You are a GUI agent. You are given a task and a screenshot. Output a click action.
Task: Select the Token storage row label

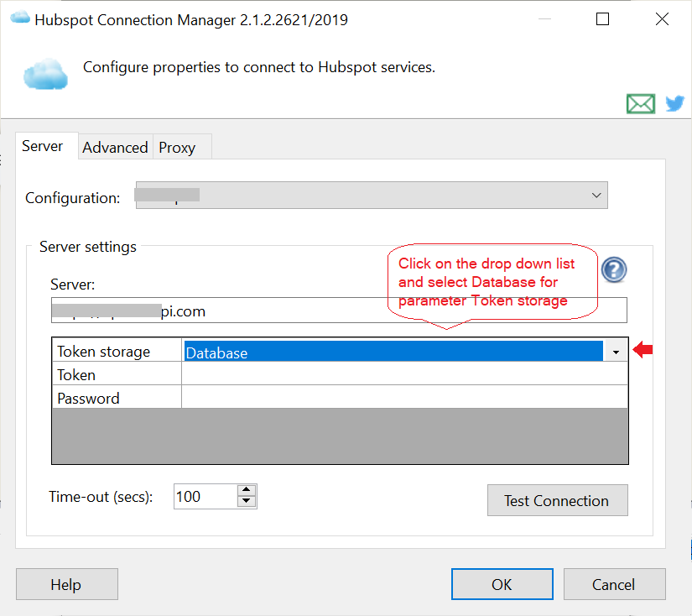[x=117, y=351]
